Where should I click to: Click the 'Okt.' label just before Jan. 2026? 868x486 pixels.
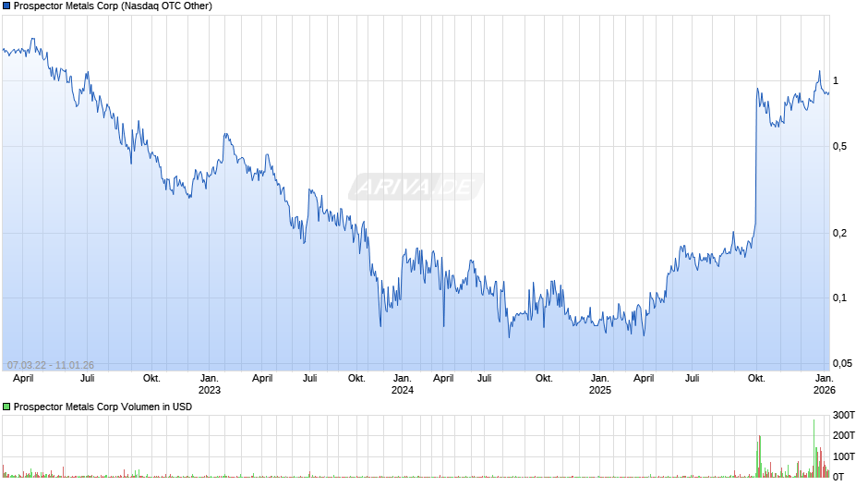coord(757,379)
